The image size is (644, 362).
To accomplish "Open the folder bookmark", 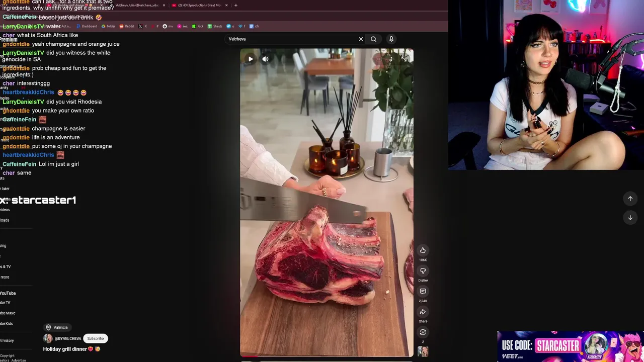I will (x=108, y=26).
